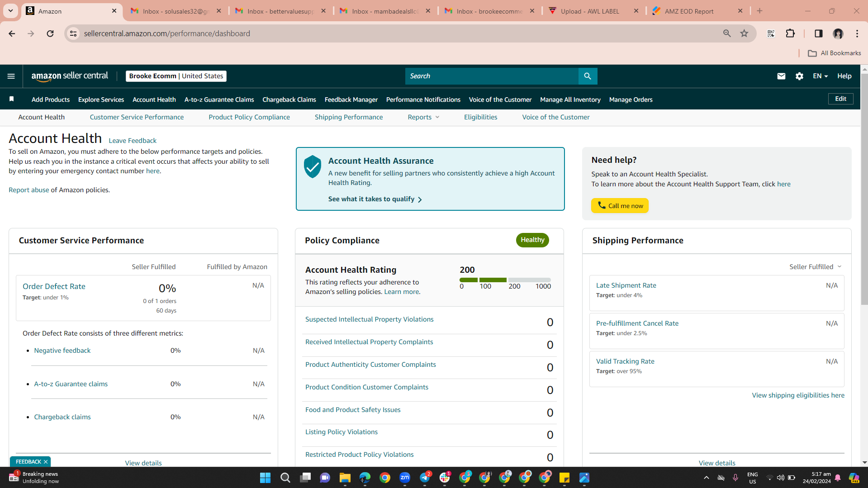This screenshot has width=868, height=488.
Task: Open Order Defect Rate link
Action: point(54,286)
